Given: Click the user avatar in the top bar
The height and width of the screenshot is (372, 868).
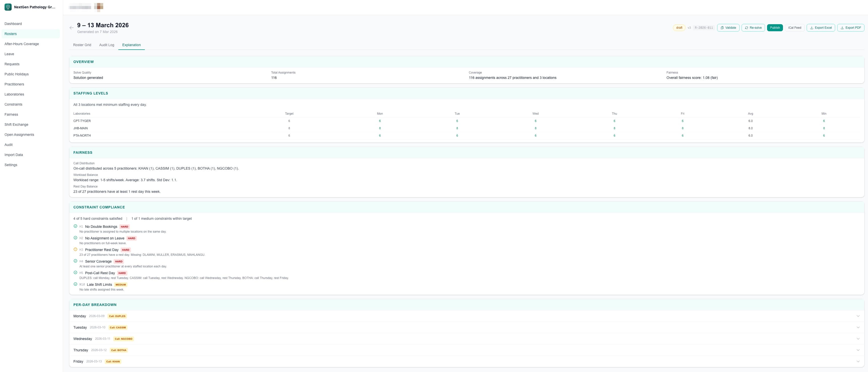Looking at the screenshot, I should point(99,7).
